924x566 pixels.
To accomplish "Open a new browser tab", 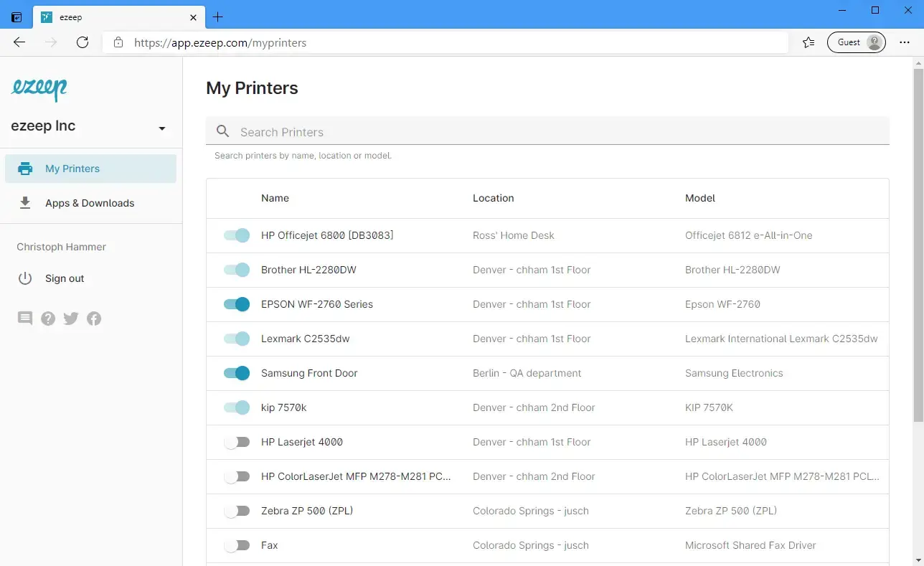I will point(218,17).
